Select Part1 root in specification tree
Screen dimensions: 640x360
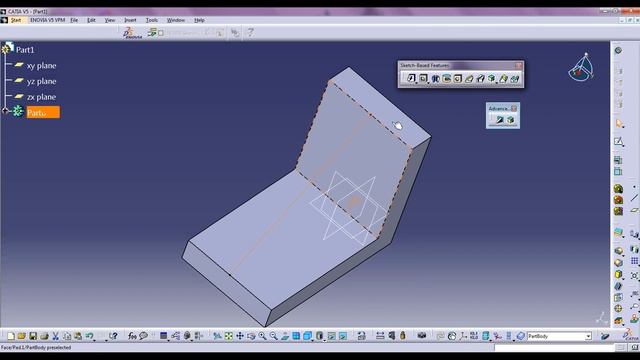[25, 50]
